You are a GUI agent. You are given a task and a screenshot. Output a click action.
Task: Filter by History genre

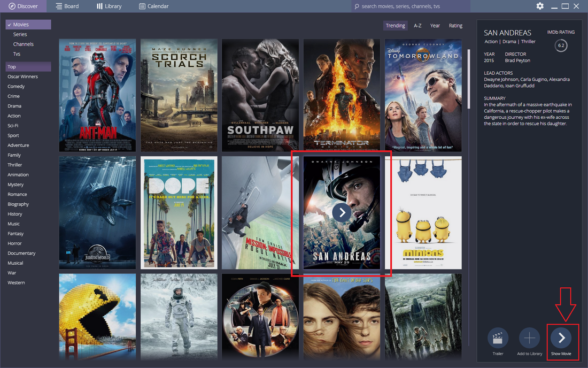(x=14, y=214)
